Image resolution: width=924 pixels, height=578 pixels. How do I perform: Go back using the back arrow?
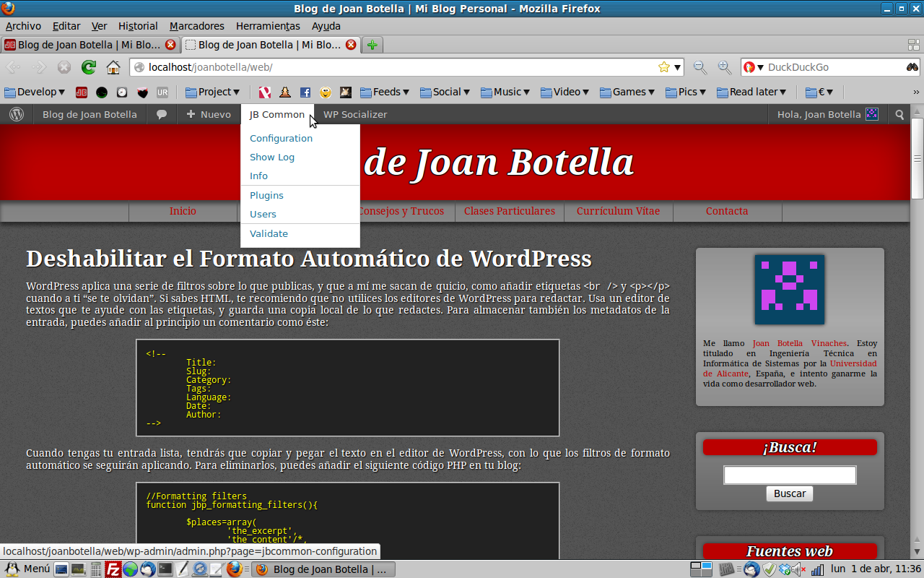(x=14, y=67)
